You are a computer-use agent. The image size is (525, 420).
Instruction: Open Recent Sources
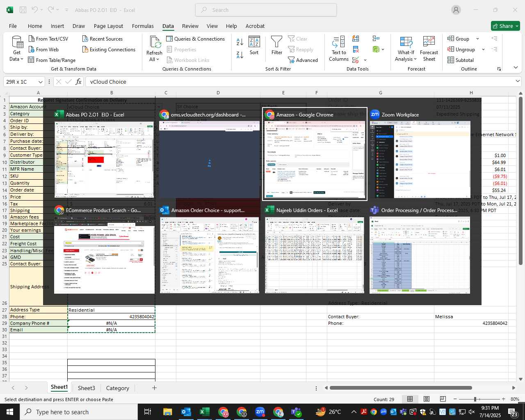[x=102, y=39]
